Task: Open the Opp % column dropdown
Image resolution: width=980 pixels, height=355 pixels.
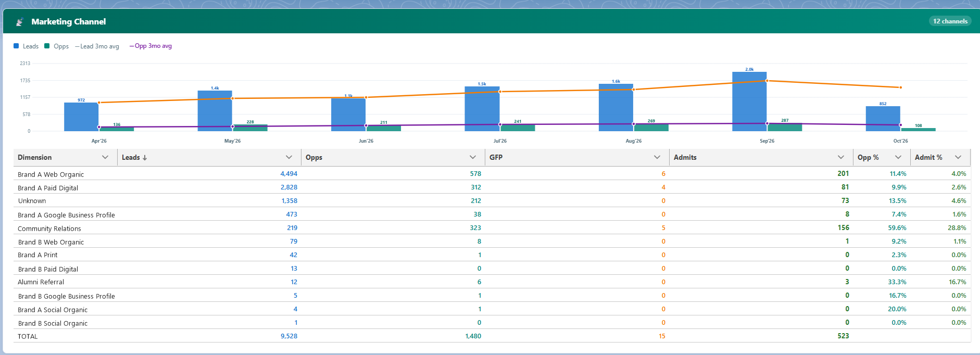Action: (898, 157)
